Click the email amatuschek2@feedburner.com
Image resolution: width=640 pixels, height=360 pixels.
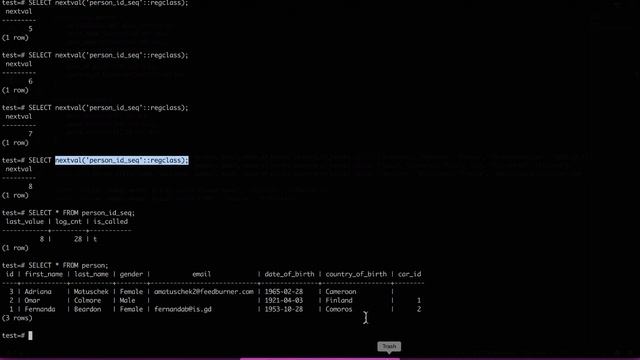point(204,291)
